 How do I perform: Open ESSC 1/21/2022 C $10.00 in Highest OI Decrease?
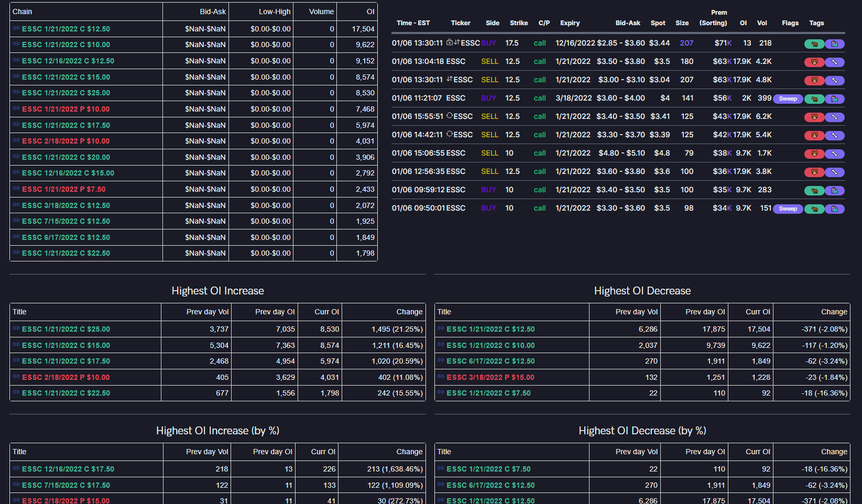point(490,345)
